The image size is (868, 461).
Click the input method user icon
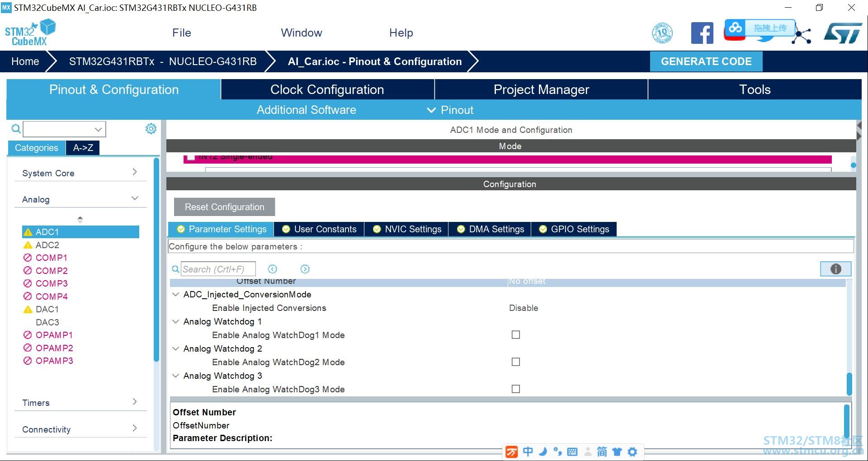(588, 452)
